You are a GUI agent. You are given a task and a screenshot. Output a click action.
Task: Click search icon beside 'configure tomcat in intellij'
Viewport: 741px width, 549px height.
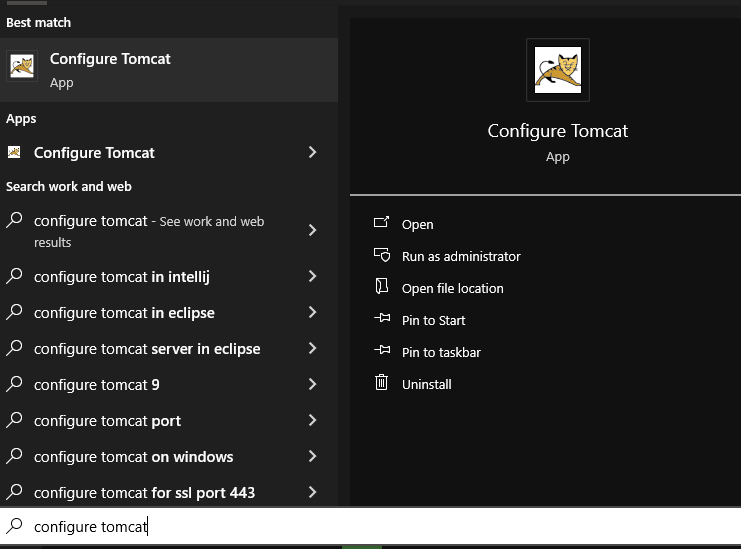(x=14, y=276)
